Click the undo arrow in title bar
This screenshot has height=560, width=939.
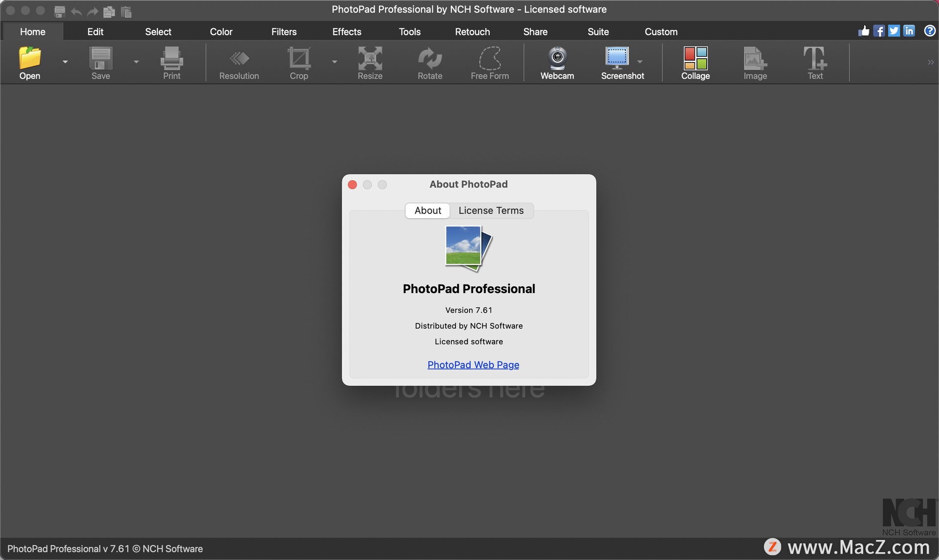[x=76, y=11]
